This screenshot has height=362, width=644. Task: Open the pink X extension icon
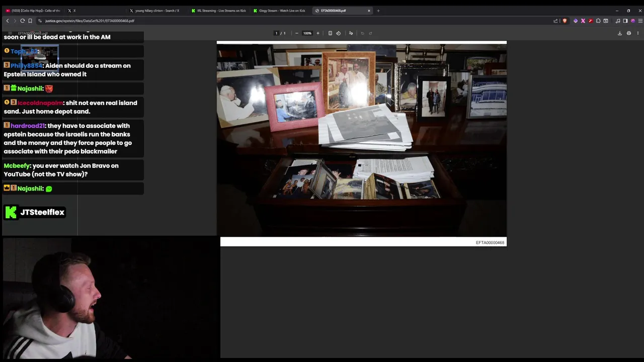(583, 21)
